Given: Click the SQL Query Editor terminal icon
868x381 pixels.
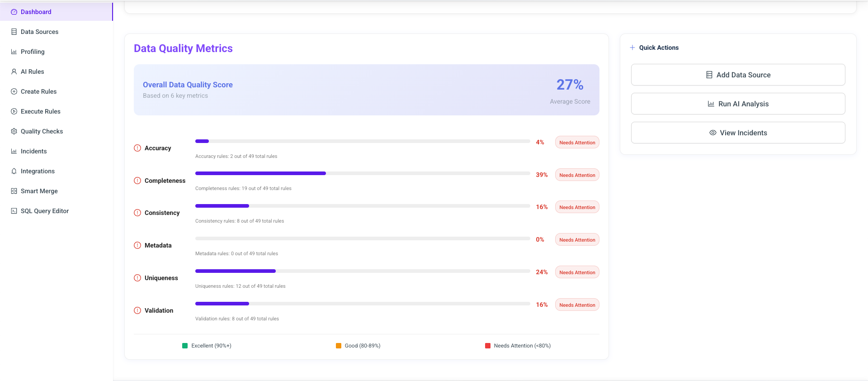Looking at the screenshot, I should (14, 211).
